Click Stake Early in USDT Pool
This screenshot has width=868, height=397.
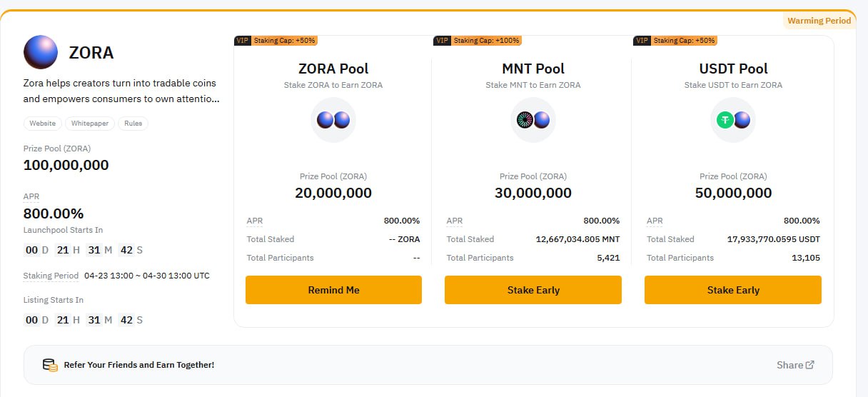pos(733,290)
